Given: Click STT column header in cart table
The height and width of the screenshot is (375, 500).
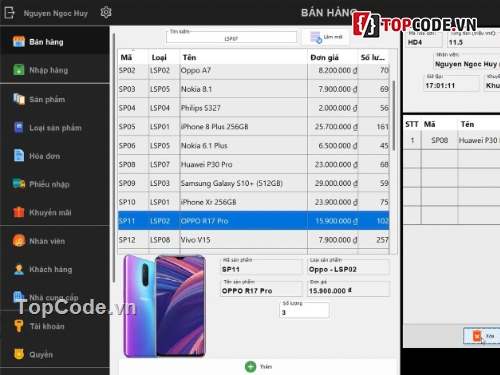Looking at the screenshot, I should 412,124.
